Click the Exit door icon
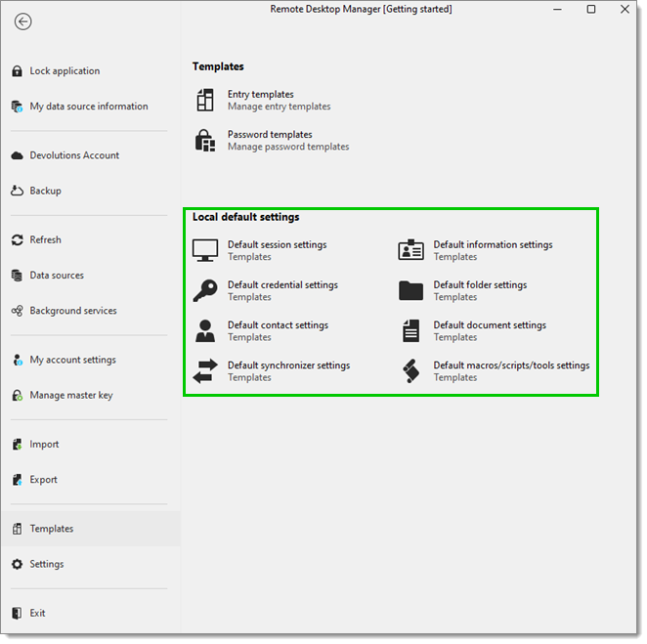647x644 pixels. pos(17,613)
